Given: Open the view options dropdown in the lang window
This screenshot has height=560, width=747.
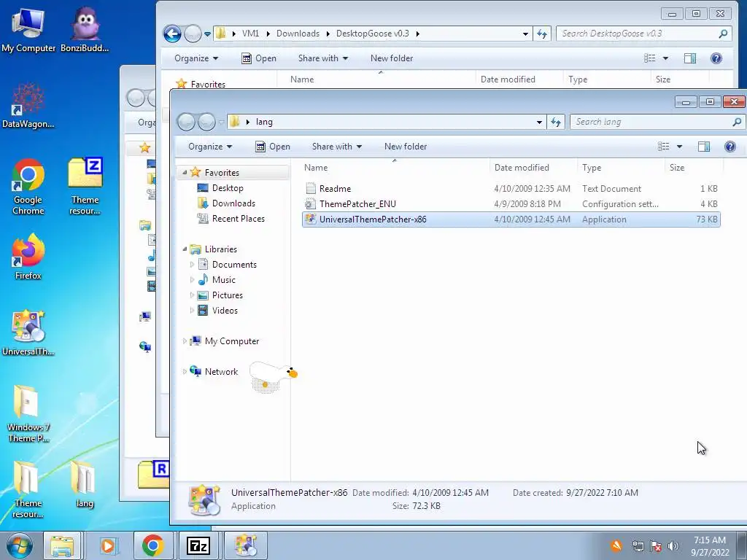Looking at the screenshot, I should coord(680,146).
